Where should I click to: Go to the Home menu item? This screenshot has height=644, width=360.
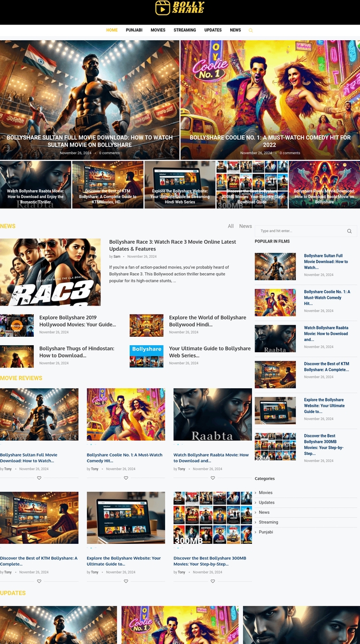pos(112,30)
